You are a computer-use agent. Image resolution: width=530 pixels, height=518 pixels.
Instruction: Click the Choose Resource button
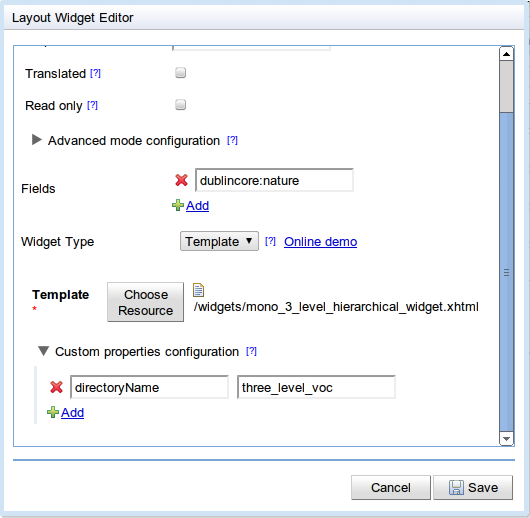pos(146,302)
